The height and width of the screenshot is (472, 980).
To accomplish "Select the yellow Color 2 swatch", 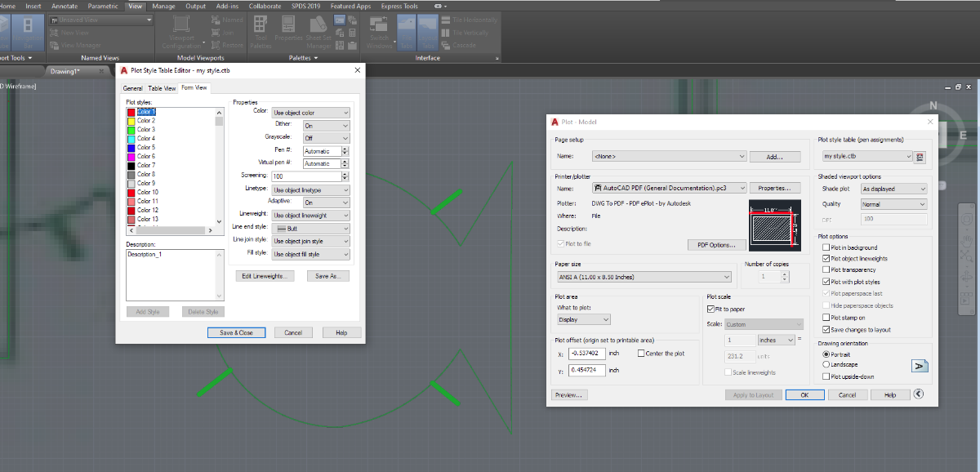I will 131,120.
